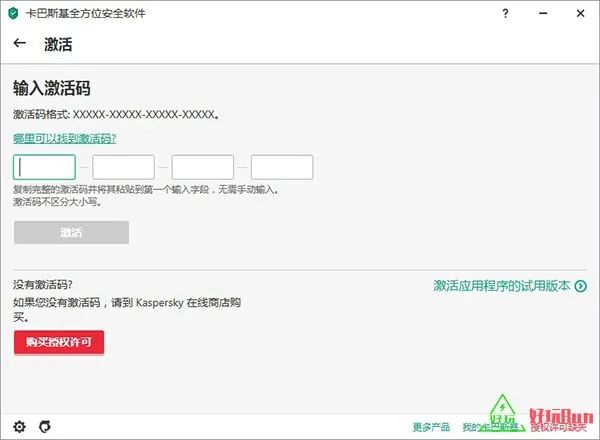Screen dimensions: 600x440
Task: Click the 输入激活码 heading
Action: (52, 88)
